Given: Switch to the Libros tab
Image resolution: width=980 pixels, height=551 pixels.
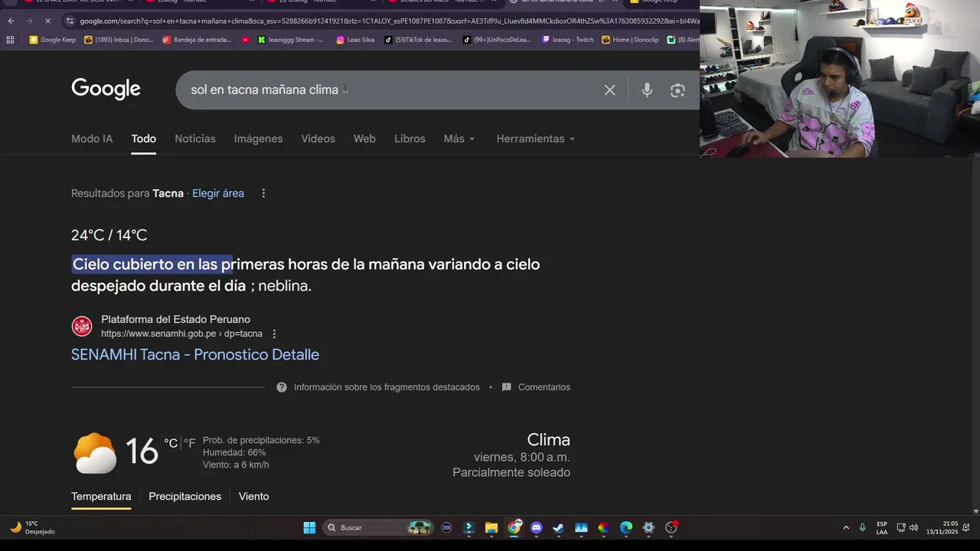Looking at the screenshot, I should 410,139.
